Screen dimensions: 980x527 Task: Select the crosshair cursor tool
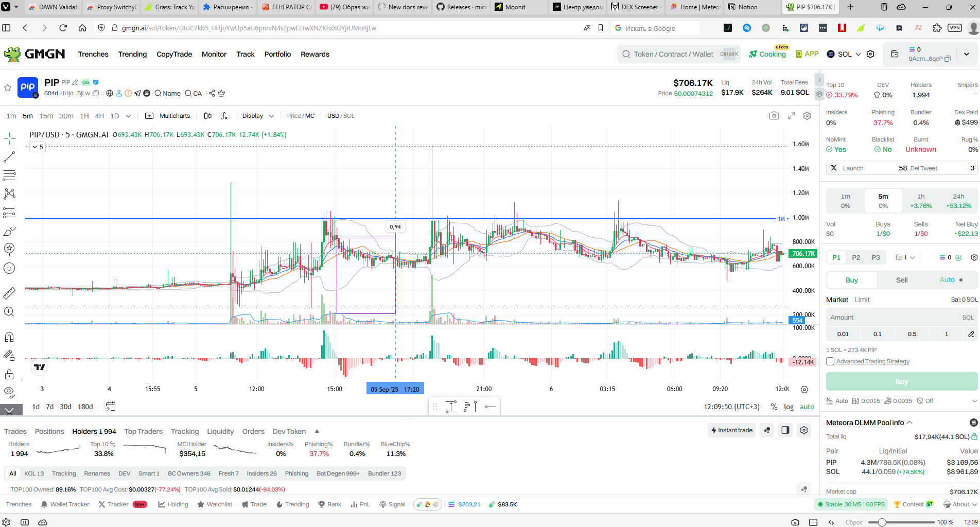9,138
